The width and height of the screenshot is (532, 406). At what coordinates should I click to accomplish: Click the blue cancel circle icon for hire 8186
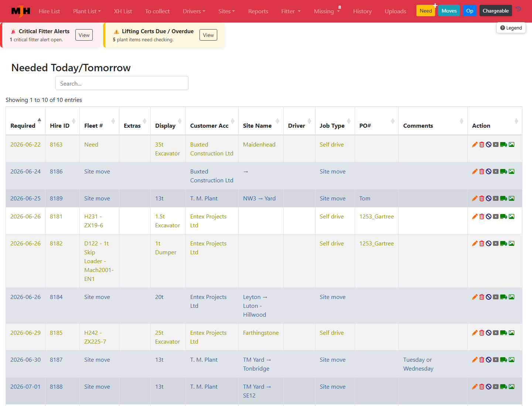click(488, 172)
